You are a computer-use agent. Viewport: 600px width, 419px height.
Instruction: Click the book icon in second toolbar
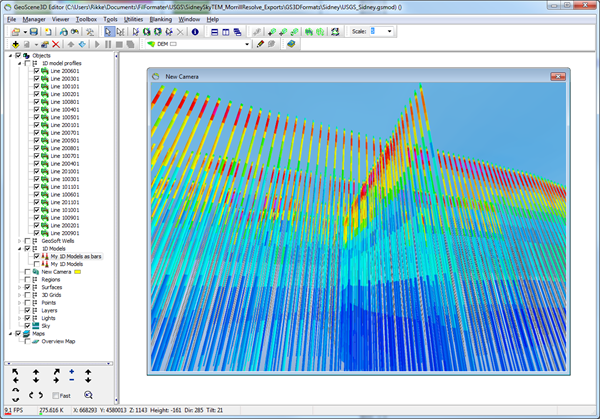[291, 44]
